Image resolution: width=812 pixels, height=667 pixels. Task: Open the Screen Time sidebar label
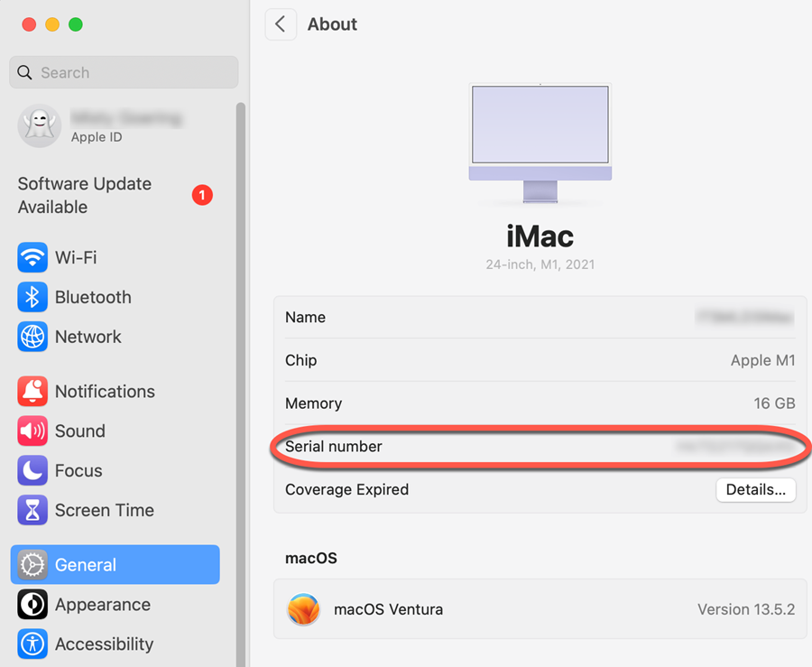pyautogui.click(x=105, y=510)
